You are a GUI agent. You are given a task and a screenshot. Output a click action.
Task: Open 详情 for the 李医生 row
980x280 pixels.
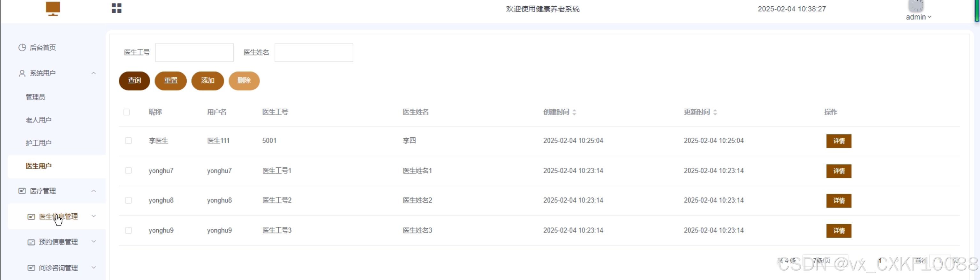(x=839, y=141)
